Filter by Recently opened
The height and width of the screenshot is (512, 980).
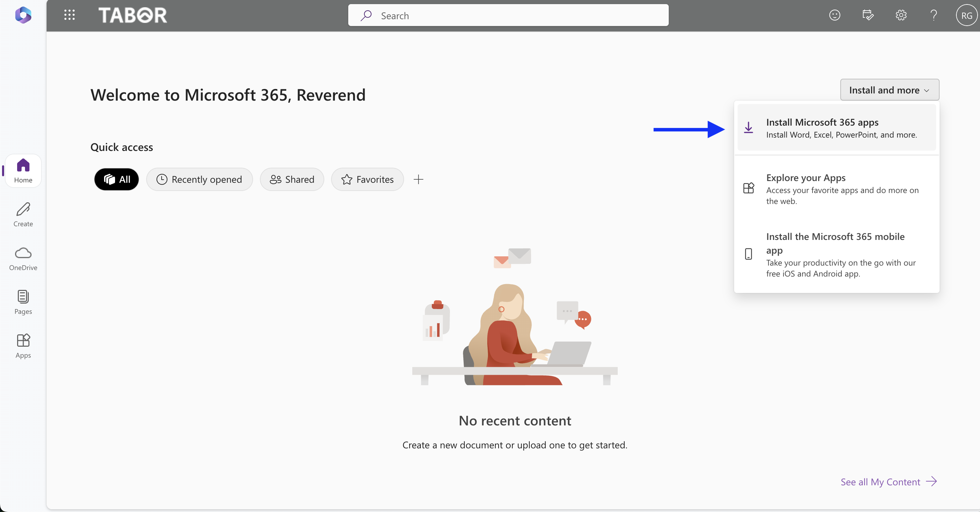pos(200,179)
